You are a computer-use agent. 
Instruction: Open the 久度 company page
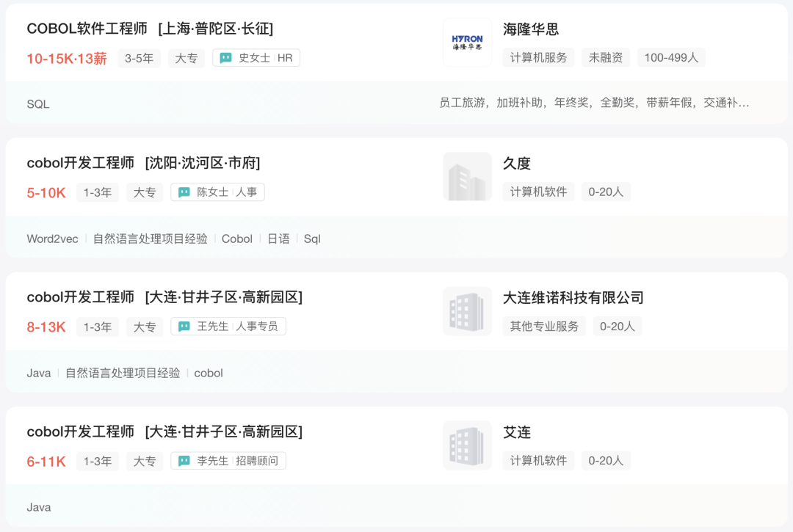point(516,164)
